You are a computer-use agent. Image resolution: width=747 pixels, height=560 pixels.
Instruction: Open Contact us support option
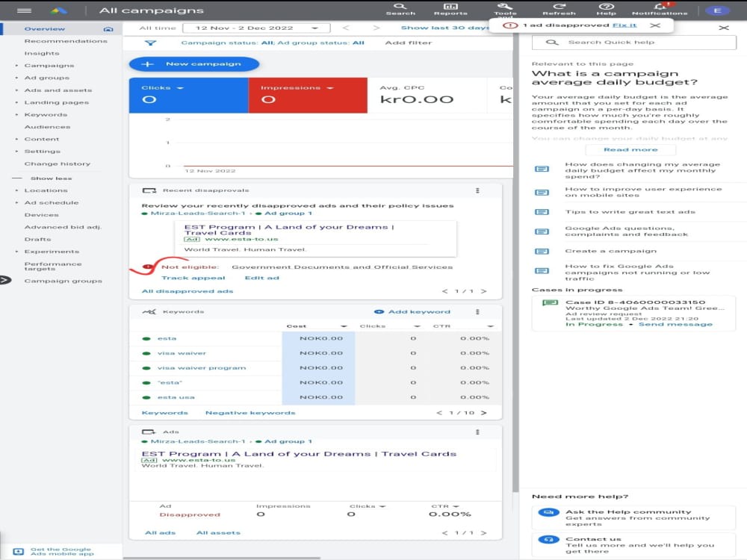click(x=633, y=545)
